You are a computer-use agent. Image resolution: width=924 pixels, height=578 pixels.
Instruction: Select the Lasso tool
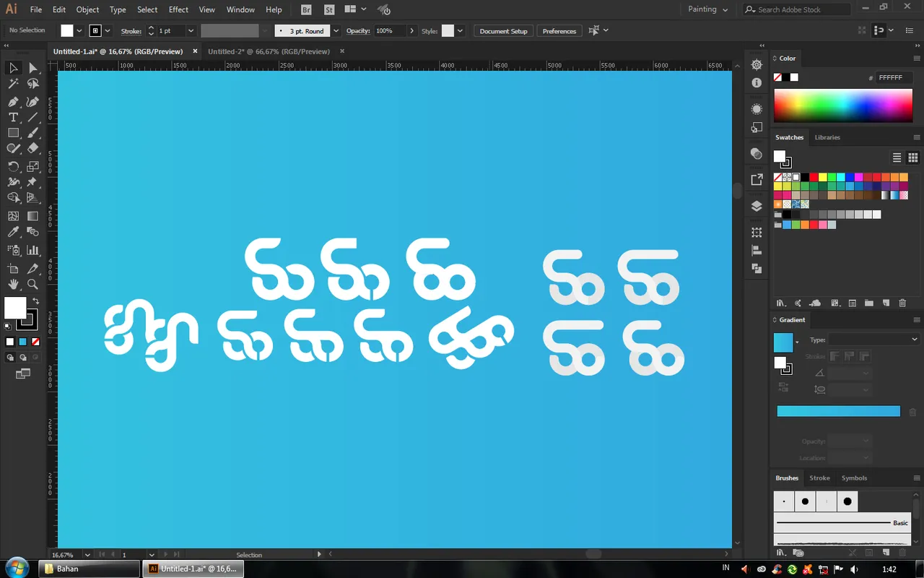(32, 84)
